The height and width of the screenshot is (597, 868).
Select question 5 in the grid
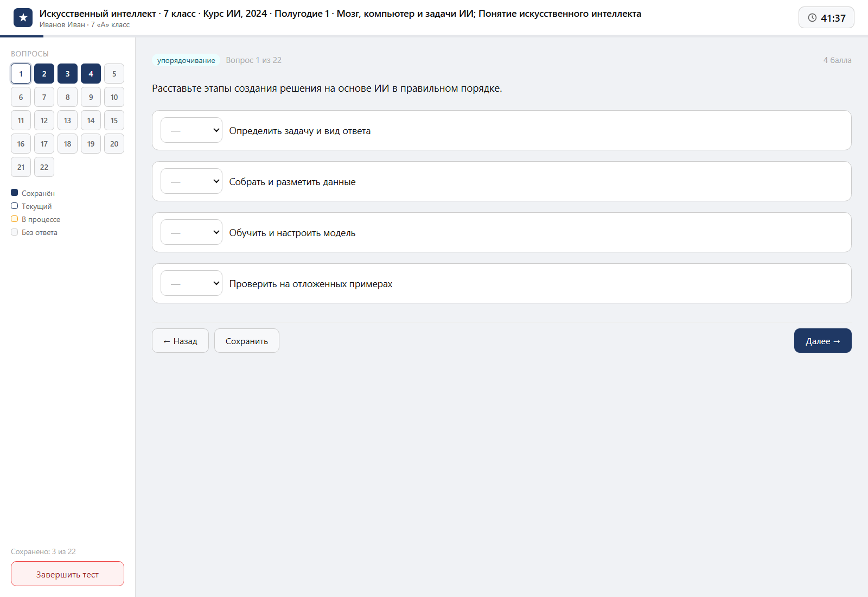point(114,74)
